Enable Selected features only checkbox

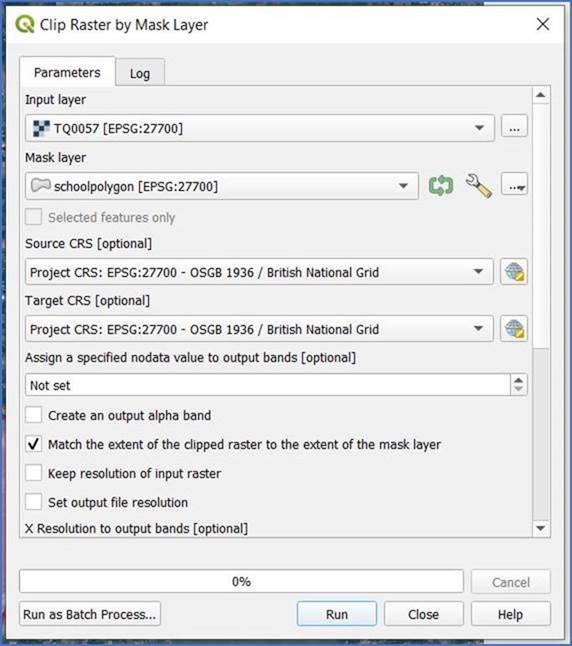tap(33, 217)
